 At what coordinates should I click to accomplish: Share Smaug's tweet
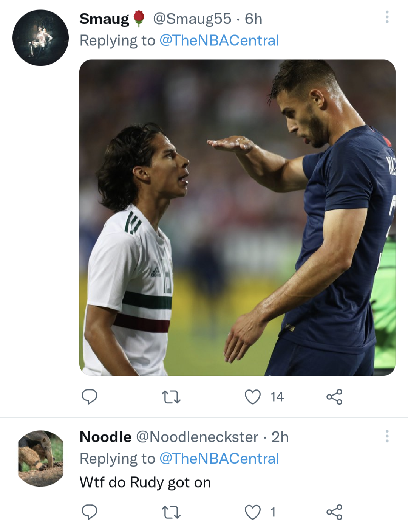pyautogui.click(x=334, y=397)
